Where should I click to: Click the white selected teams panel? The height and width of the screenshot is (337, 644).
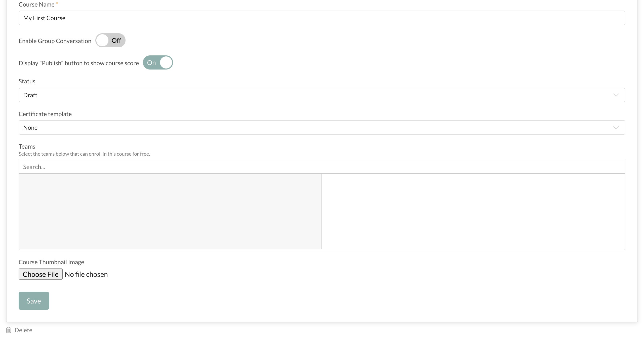click(473, 212)
